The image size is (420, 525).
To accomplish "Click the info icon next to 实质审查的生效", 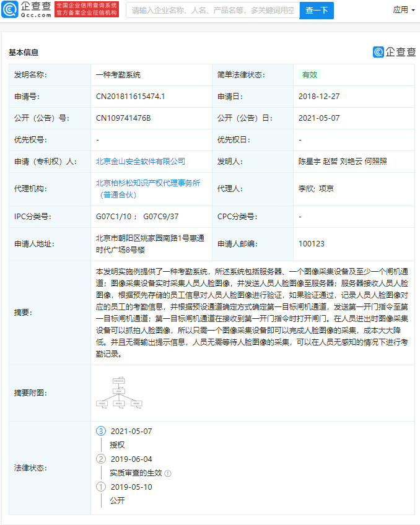I will 168,474.
